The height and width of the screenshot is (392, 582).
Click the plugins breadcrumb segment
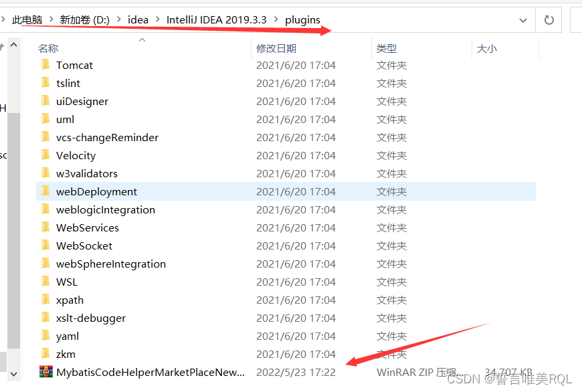click(x=302, y=19)
